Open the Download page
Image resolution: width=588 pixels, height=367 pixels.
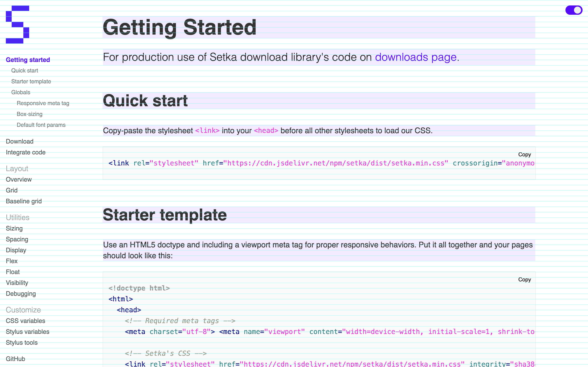click(19, 142)
